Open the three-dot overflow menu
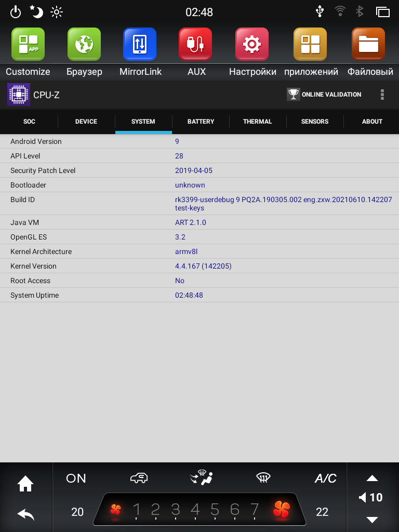The height and width of the screenshot is (532, 399). tap(382, 95)
